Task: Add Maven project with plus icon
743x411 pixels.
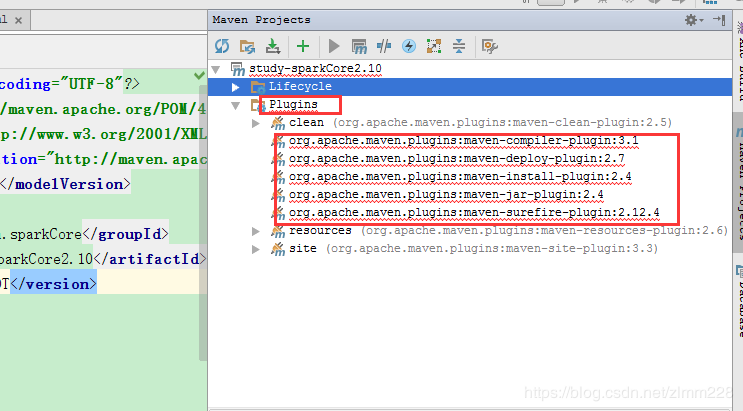Action: (303, 46)
